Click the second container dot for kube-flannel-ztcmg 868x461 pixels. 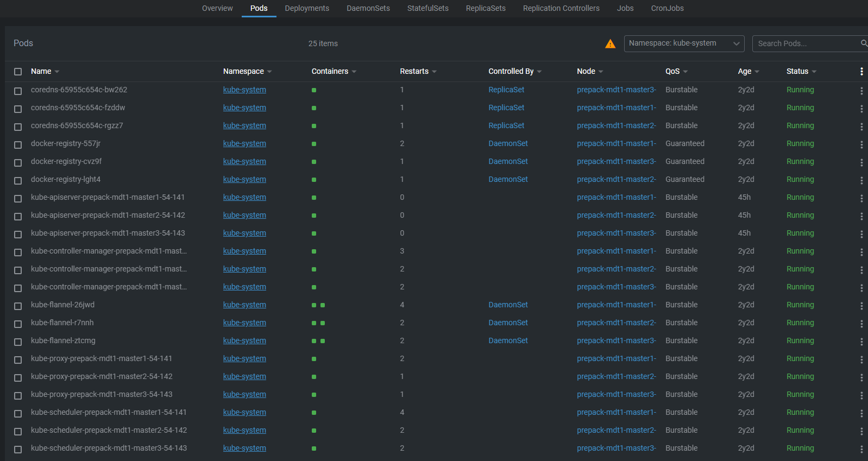pos(323,341)
